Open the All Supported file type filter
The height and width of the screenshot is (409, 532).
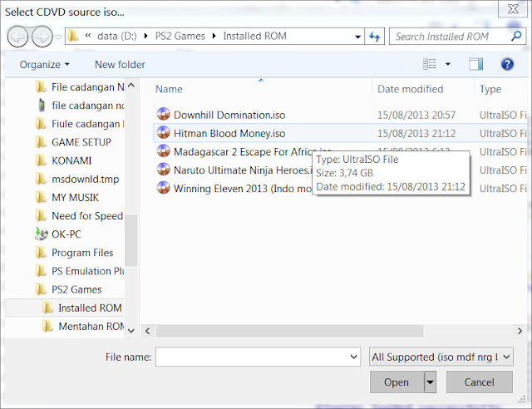(441, 357)
